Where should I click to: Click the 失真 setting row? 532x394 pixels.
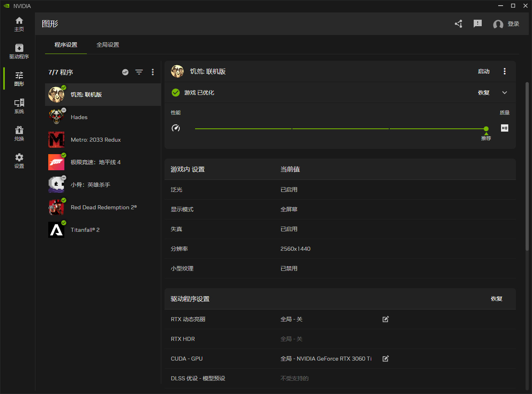[x=340, y=229]
